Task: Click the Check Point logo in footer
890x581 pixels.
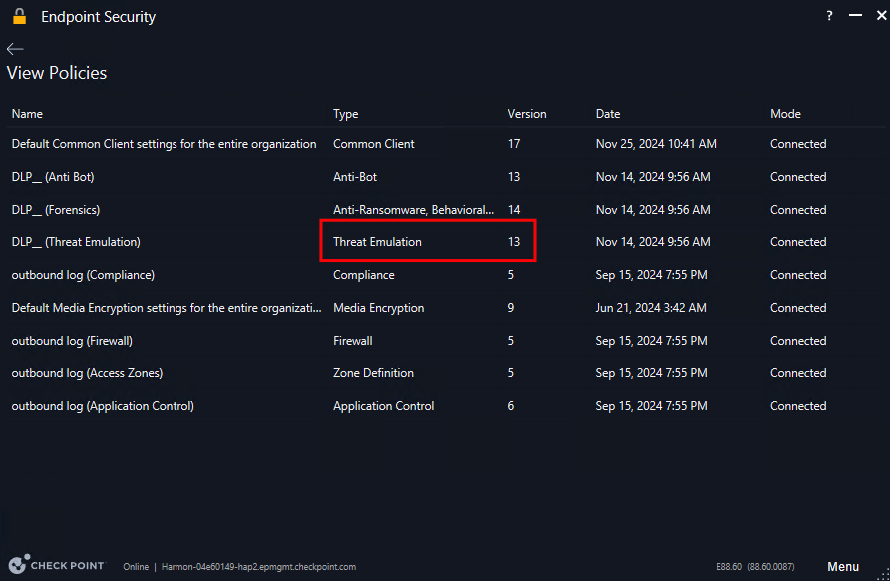Action: tap(57, 565)
